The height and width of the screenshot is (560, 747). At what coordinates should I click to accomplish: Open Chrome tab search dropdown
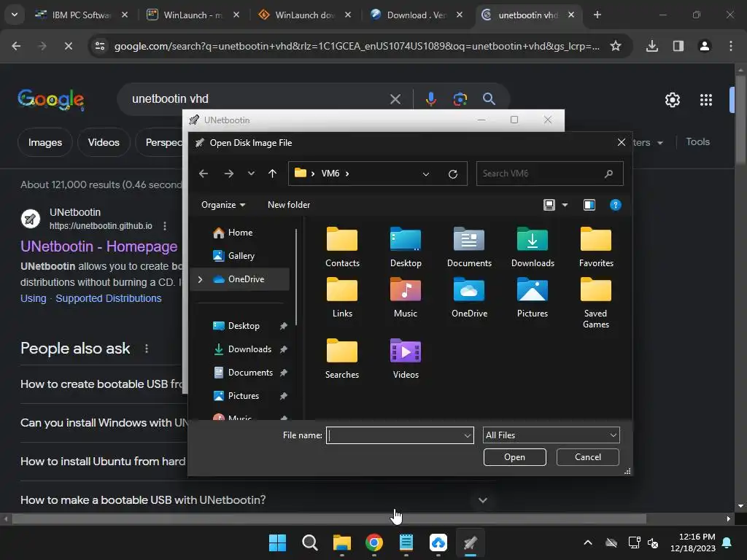[x=15, y=15]
